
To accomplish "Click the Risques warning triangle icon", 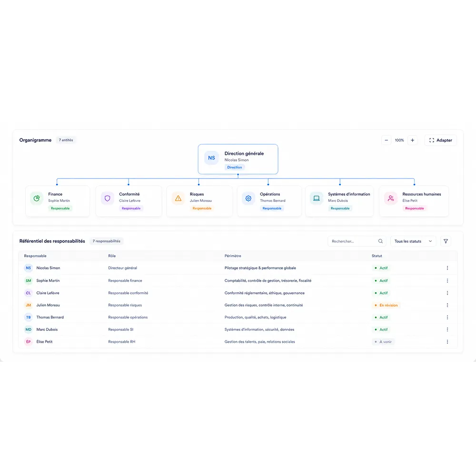I will (178, 198).
